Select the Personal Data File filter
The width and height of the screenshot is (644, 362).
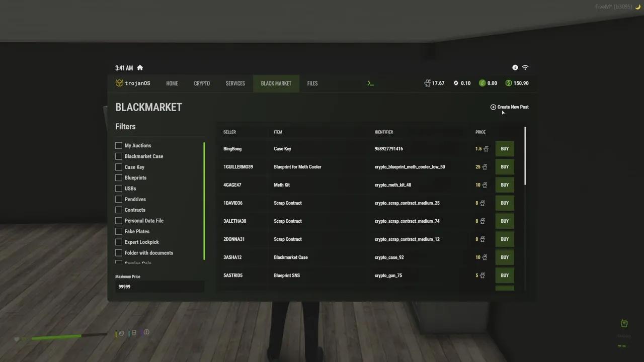(119, 221)
